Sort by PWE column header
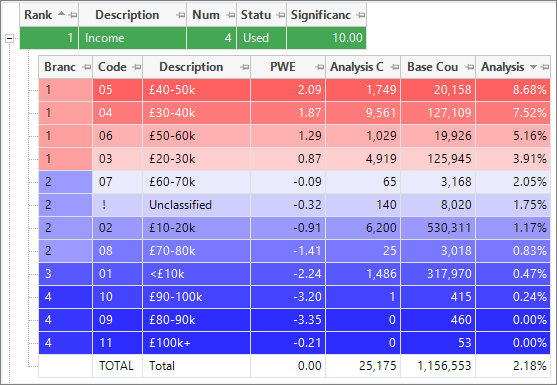Image resolution: width=557 pixels, height=385 pixels. (283, 67)
